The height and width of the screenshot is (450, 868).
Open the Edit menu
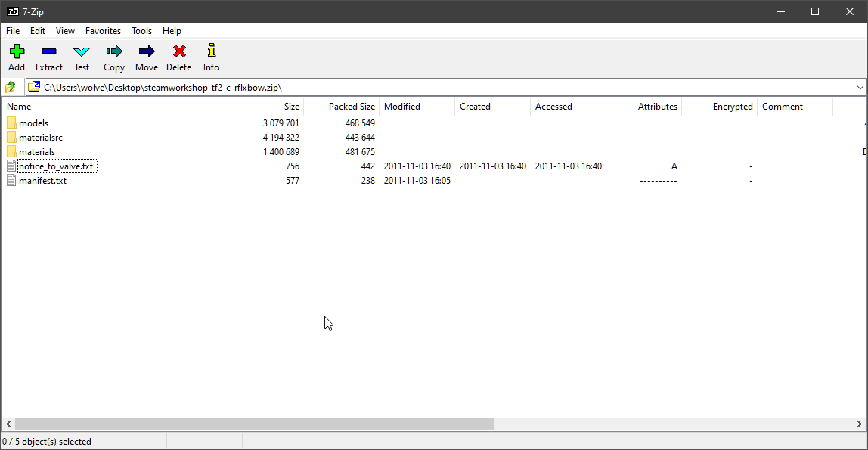38,31
